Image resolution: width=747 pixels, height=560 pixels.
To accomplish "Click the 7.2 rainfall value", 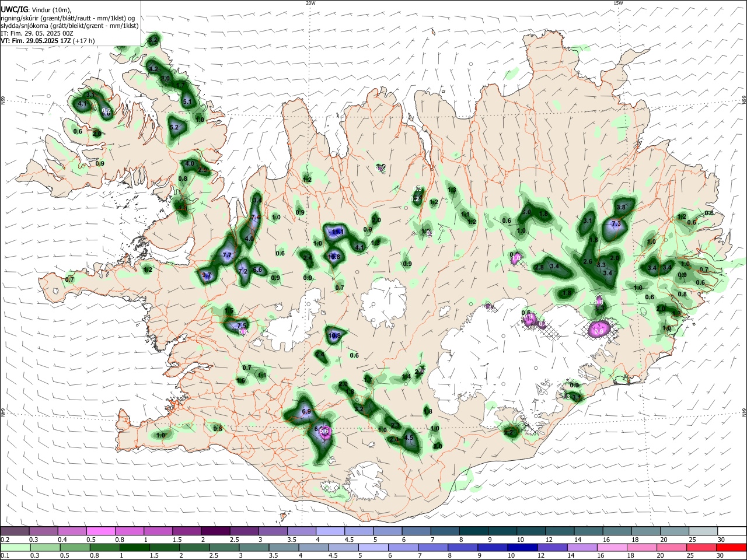I will click(243, 271).
